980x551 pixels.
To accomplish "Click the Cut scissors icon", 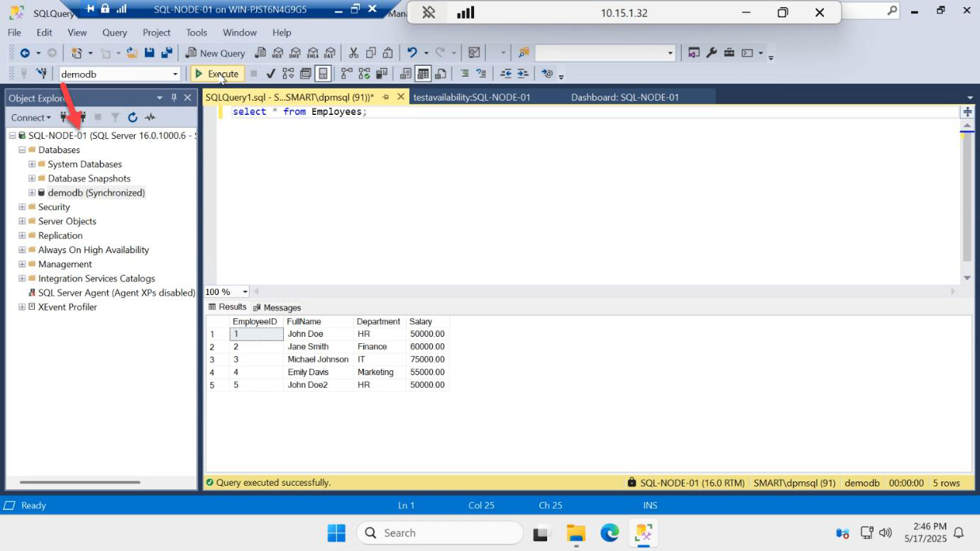I will 353,52.
